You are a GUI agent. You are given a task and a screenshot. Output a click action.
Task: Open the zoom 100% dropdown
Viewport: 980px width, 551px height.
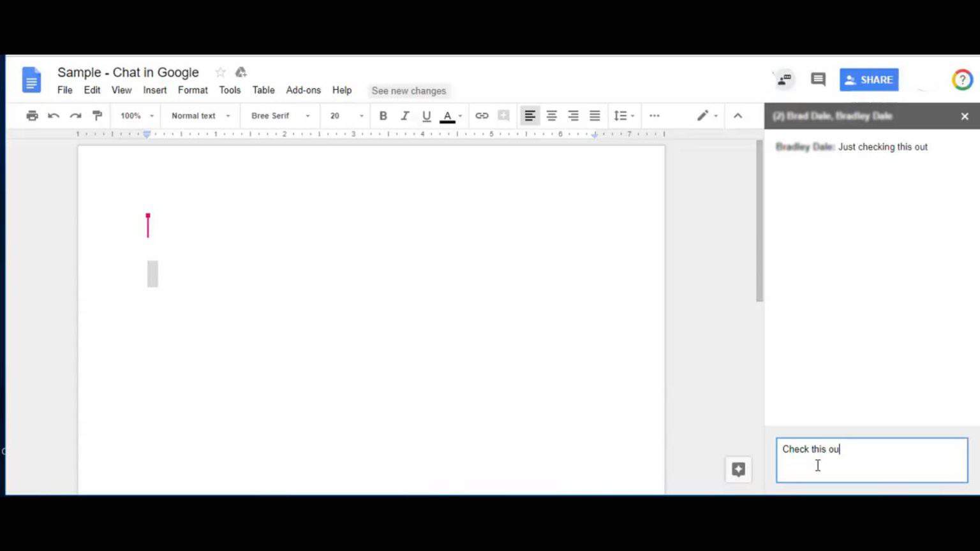(x=137, y=115)
